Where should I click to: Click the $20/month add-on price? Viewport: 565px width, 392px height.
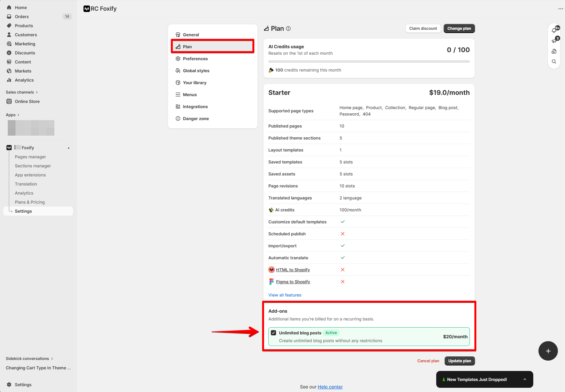click(455, 337)
